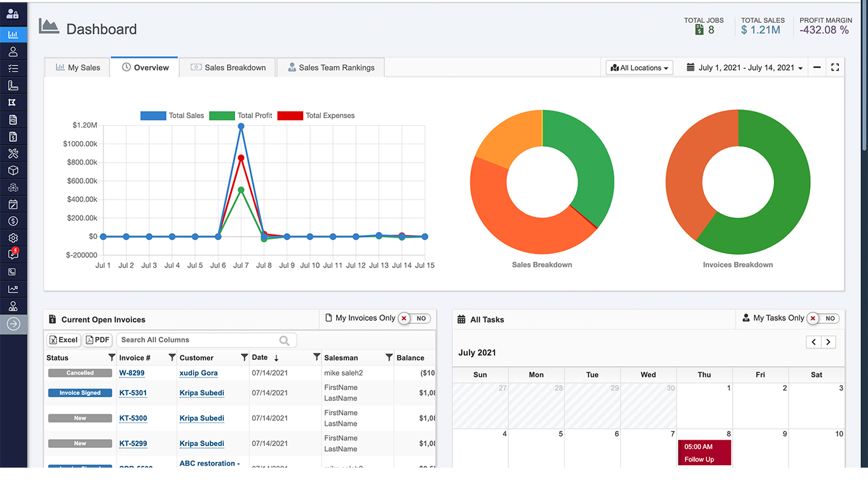
Task: Collapse the sidebar using the arrow circle icon
Action: pyautogui.click(x=13, y=323)
